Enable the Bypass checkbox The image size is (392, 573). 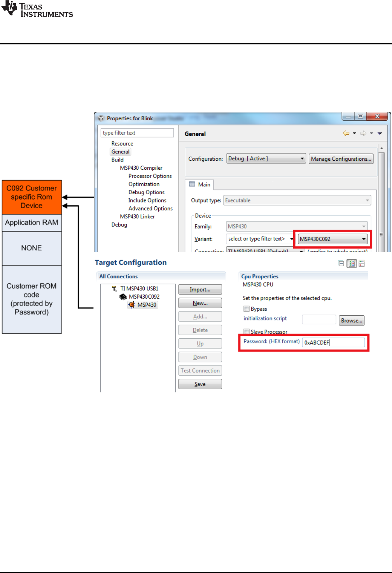(247, 309)
